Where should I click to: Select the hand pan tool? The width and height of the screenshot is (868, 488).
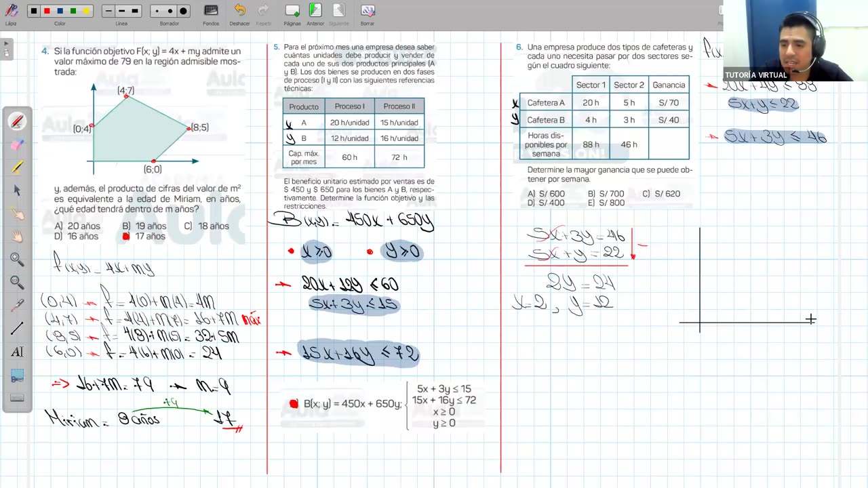[17, 237]
